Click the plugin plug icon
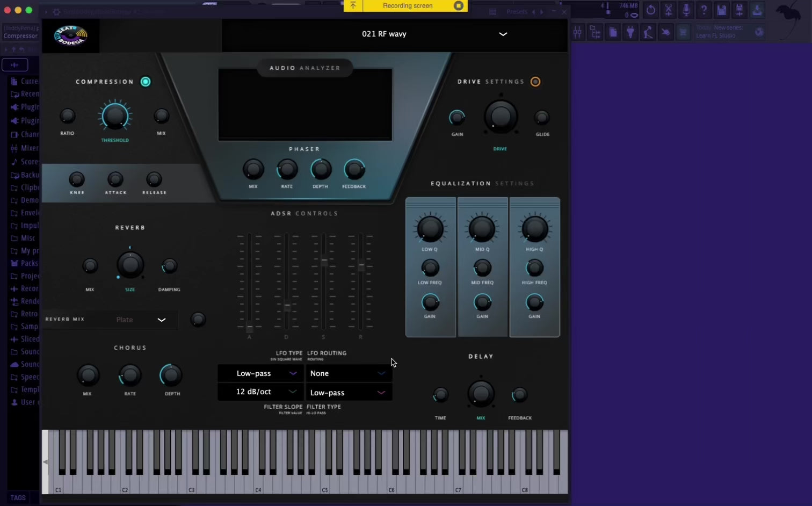812x506 pixels. tap(630, 32)
